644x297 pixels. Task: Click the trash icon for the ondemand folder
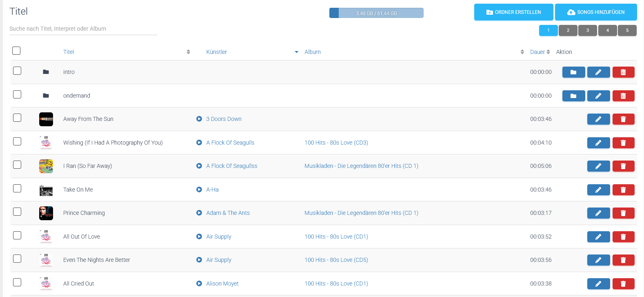click(623, 96)
